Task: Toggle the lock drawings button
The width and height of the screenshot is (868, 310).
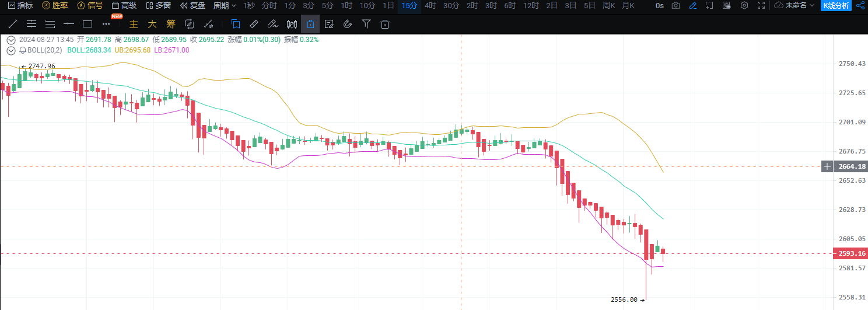Action: pos(310,25)
